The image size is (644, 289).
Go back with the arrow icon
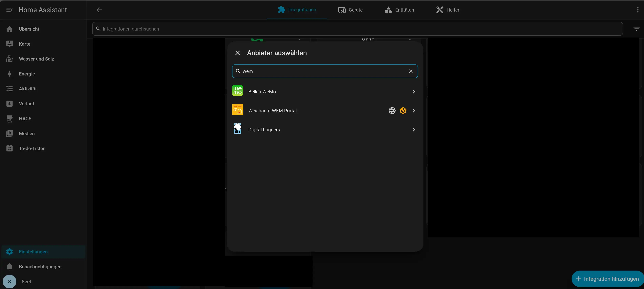tap(99, 10)
